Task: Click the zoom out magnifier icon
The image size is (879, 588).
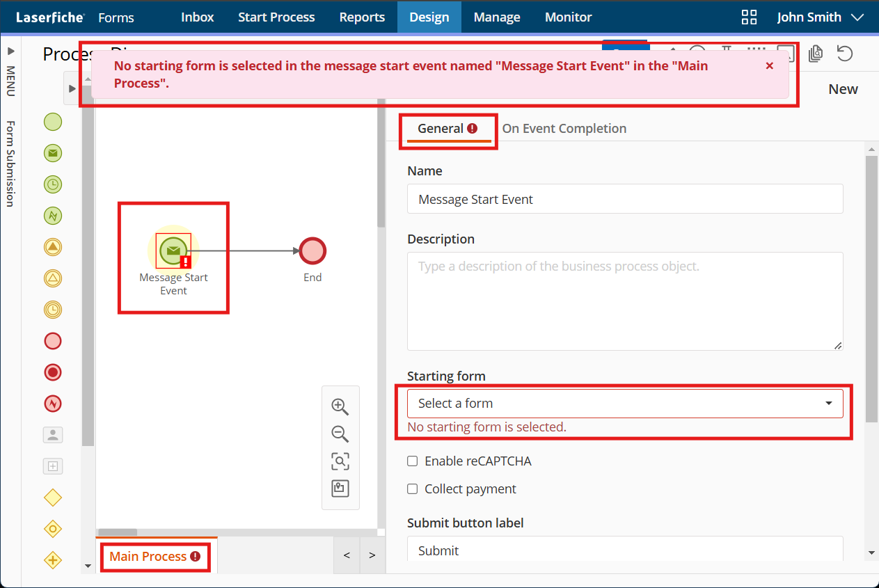Action: pyautogui.click(x=340, y=434)
